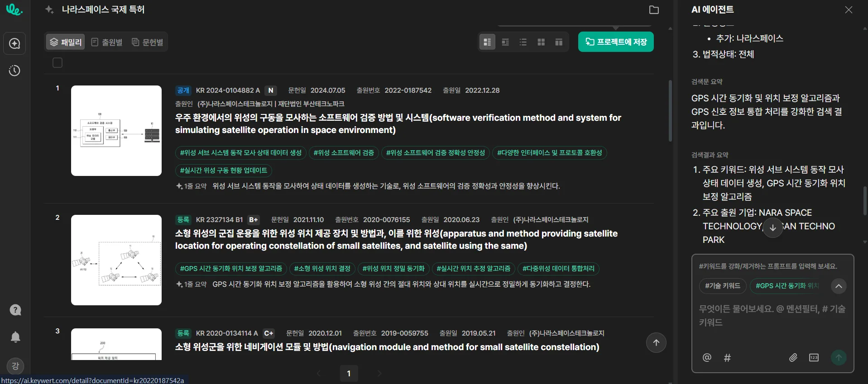Click the #GPS 시간 동기화 위치 보정 알고리즘 result tag
This screenshot has height=384, width=868.
pos(231,269)
